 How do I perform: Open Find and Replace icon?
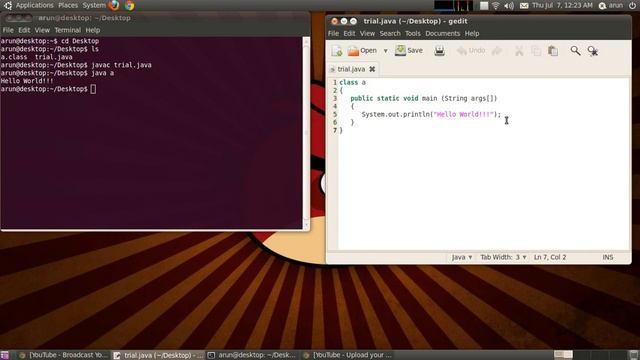pos(593,51)
